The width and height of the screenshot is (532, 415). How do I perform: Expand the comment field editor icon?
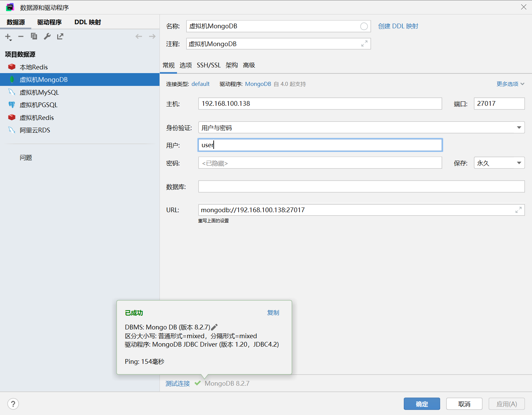(364, 44)
